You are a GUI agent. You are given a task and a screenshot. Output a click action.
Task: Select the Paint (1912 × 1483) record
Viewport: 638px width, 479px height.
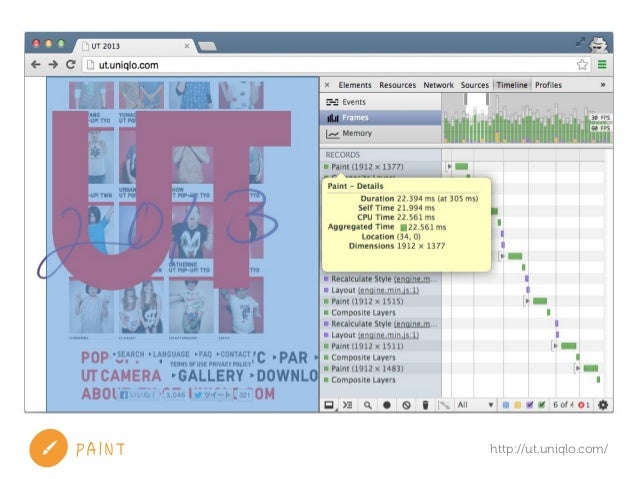(380, 368)
